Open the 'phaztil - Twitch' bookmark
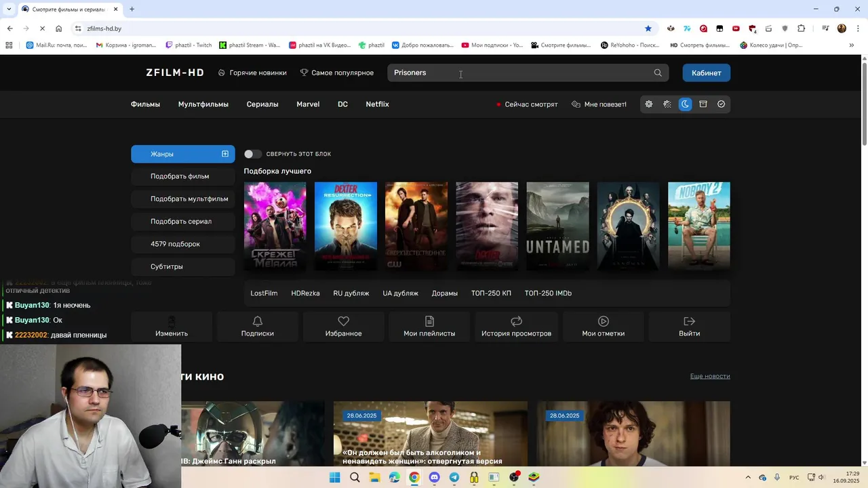This screenshot has width=868, height=488. pos(189,45)
